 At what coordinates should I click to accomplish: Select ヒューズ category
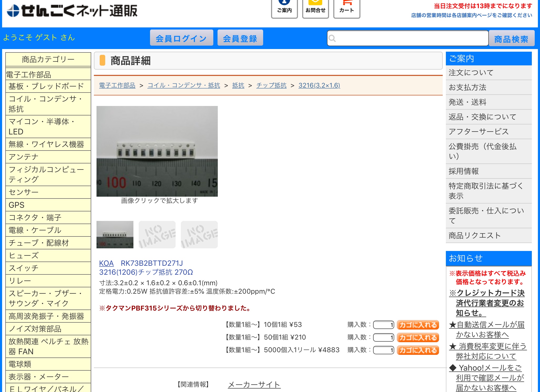[48, 255]
